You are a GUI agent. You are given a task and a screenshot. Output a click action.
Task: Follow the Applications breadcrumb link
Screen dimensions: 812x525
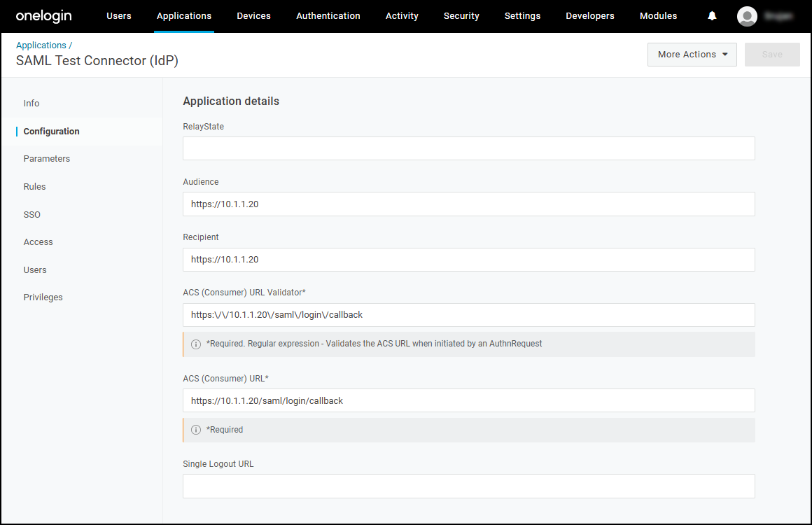click(41, 45)
